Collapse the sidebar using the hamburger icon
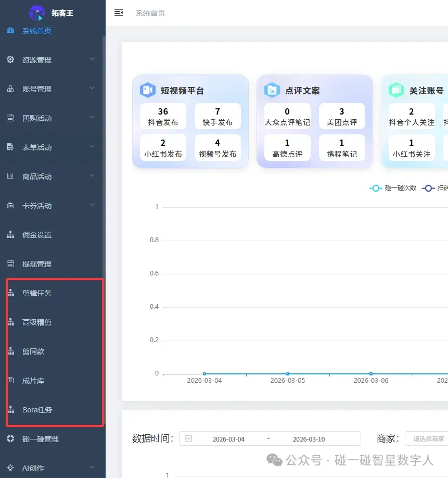Screen dimensions: 448x478 119,12
